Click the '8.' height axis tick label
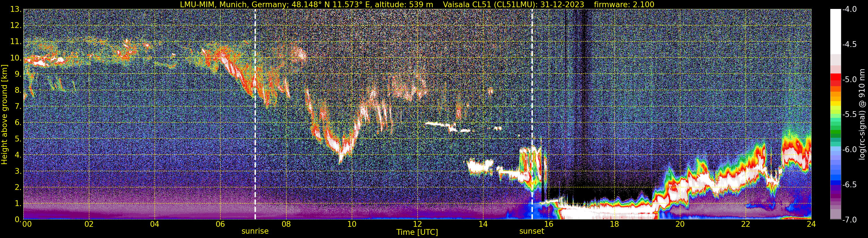The image size is (868, 238). tap(18, 90)
